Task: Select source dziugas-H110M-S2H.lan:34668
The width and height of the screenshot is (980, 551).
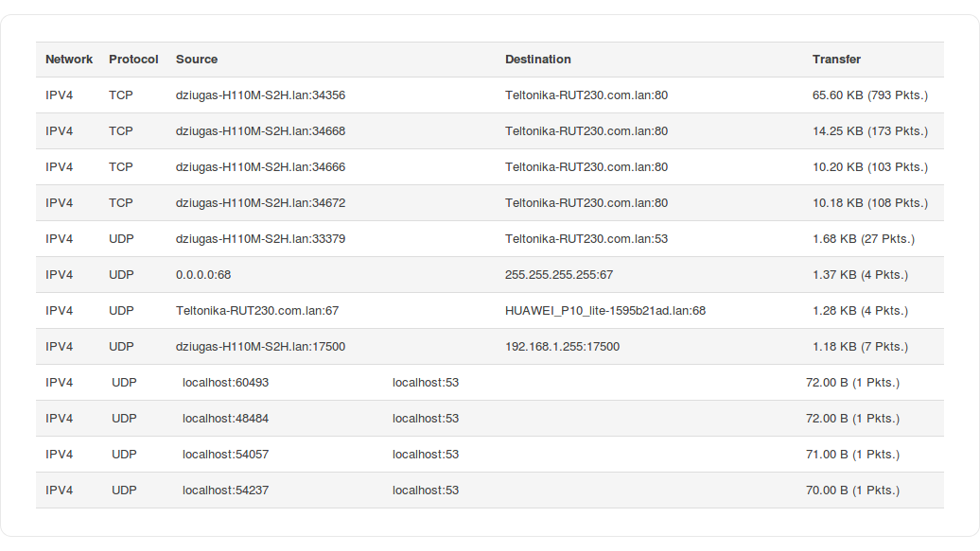Action: click(260, 131)
